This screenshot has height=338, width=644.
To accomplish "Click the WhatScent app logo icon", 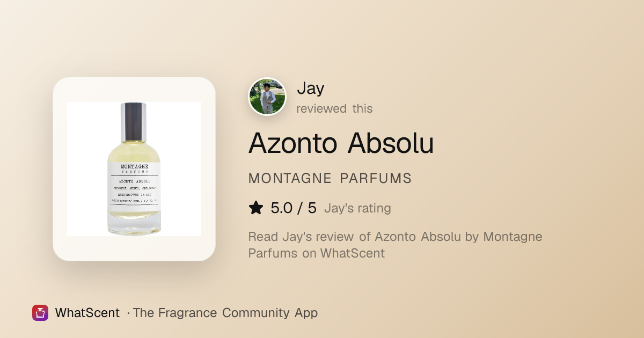I will coord(40,313).
